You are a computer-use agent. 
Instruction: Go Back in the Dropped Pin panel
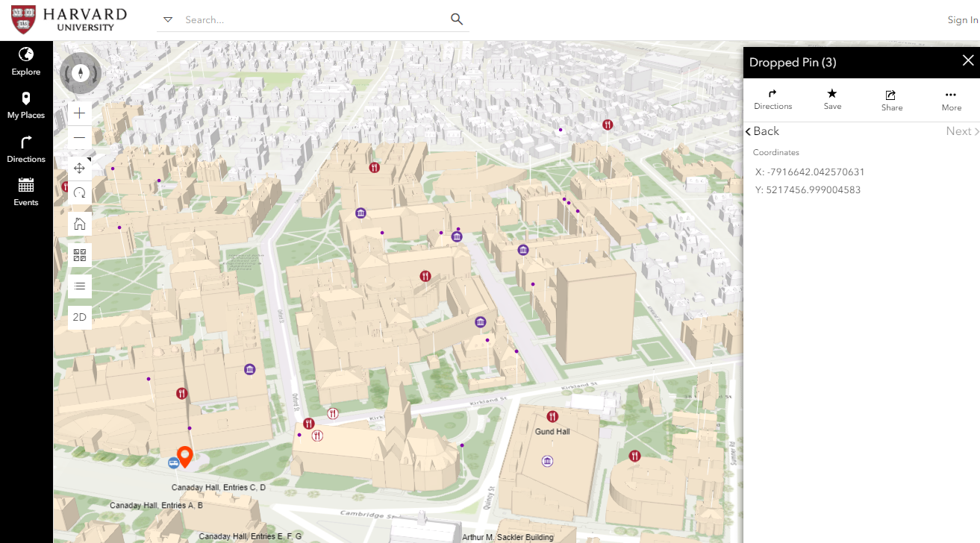[x=762, y=131]
